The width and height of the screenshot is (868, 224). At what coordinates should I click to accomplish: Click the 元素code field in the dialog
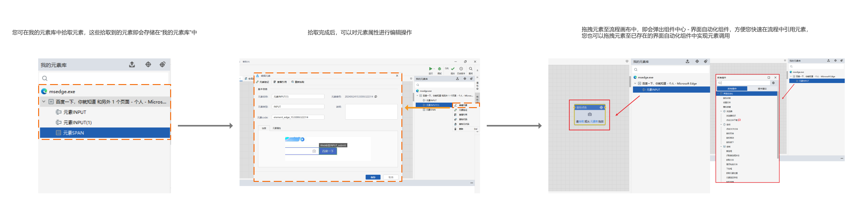(298, 117)
